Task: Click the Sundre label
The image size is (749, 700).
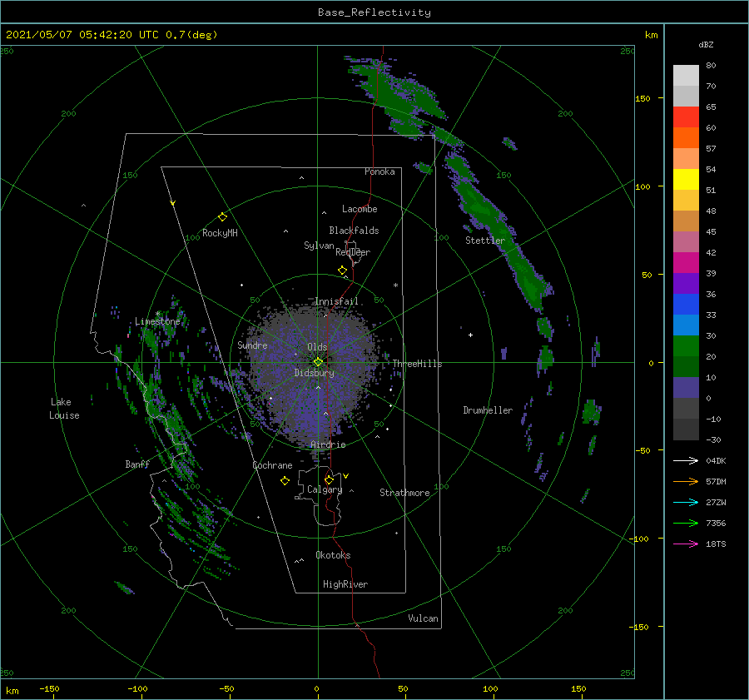Action: pos(252,345)
